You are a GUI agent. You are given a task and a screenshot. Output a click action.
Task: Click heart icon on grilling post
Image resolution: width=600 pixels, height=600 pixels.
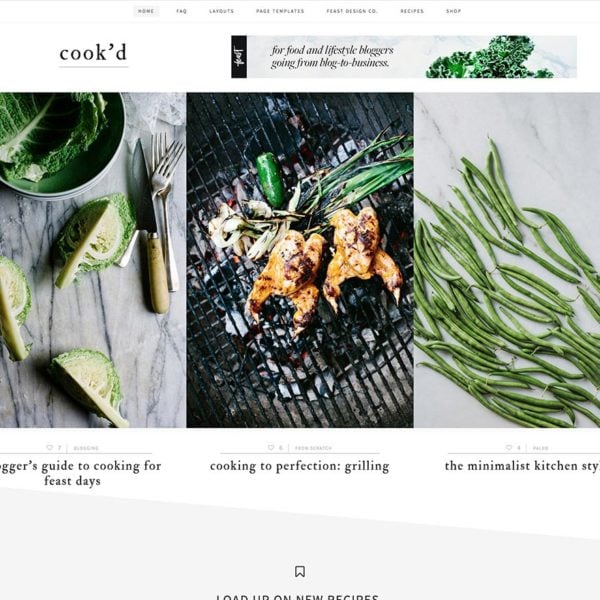coord(271,447)
